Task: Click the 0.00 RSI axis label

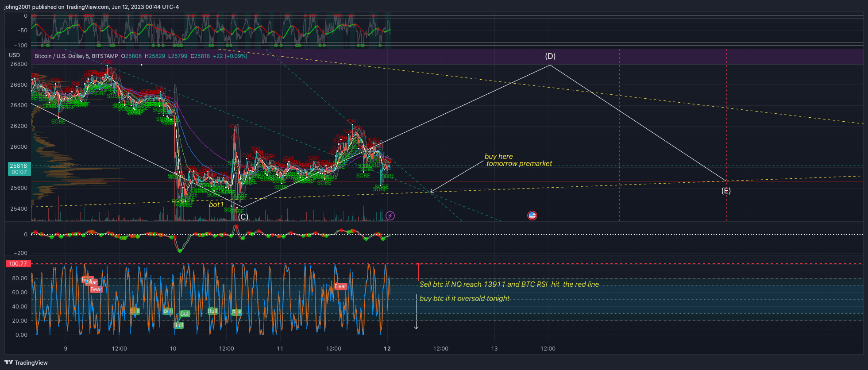Action: [21, 335]
